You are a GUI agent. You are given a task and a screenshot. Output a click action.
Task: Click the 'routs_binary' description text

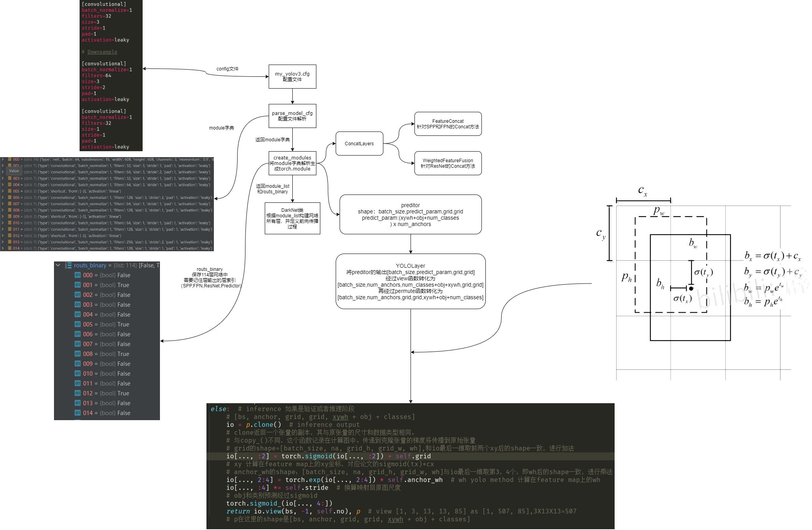click(211, 278)
